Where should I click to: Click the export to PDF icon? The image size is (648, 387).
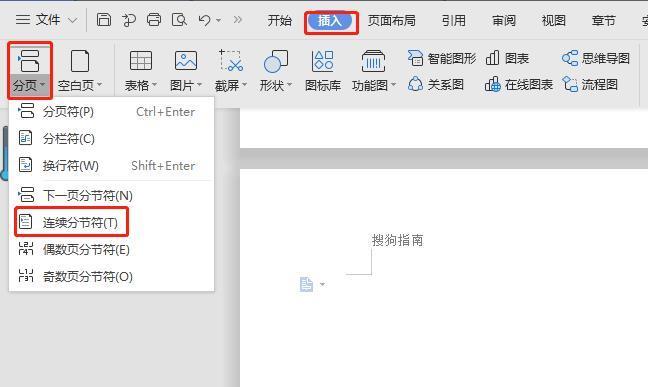(x=129, y=19)
